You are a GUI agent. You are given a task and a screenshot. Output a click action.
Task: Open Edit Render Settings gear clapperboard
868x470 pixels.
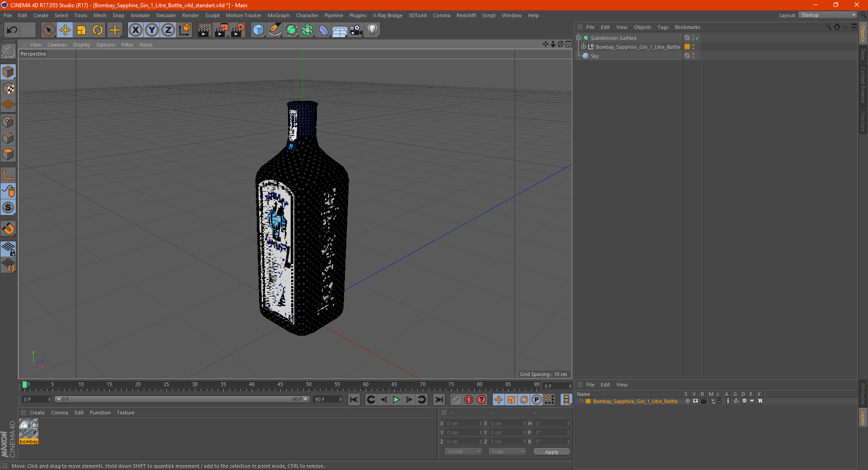pos(238,30)
